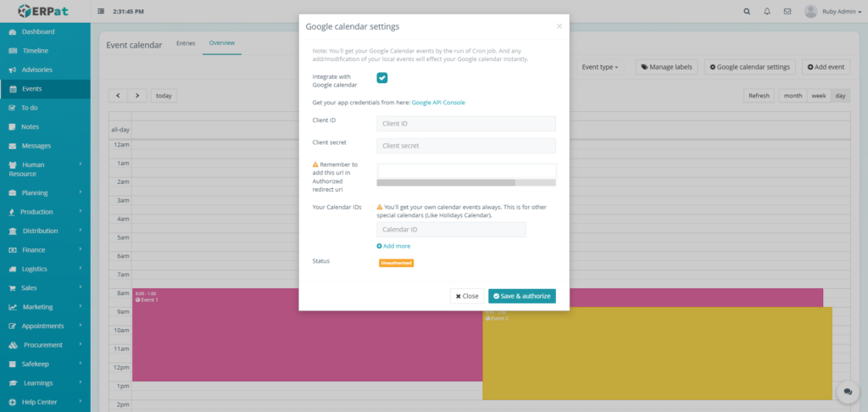
Task: Close the Google calendar settings dialog
Action: click(559, 26)
